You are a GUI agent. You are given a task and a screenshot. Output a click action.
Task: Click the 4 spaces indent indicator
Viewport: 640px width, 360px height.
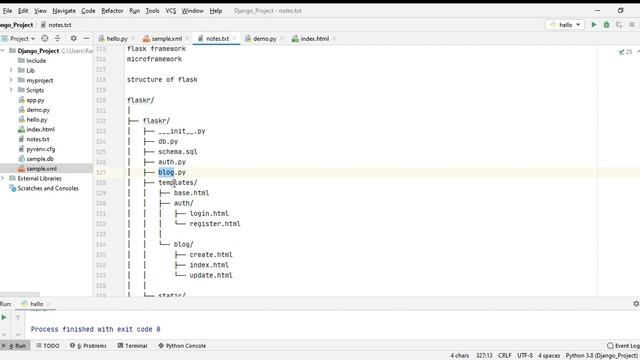click(549, 356)
